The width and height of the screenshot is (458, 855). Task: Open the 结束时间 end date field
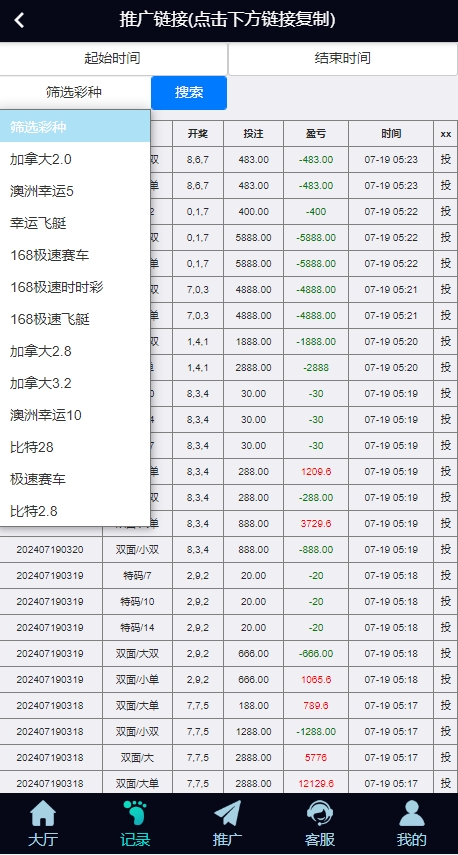[x=342, y=58]
